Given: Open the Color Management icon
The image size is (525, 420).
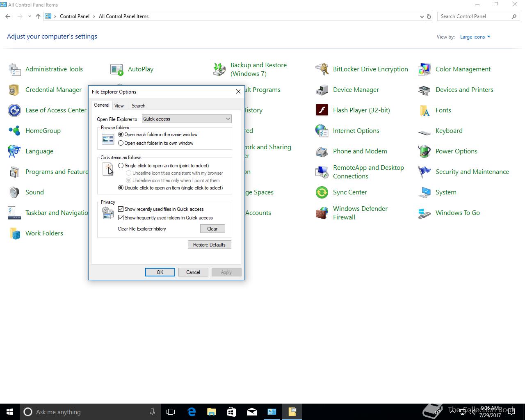Looking at the screenshot, I should click(x=425, y=69).
